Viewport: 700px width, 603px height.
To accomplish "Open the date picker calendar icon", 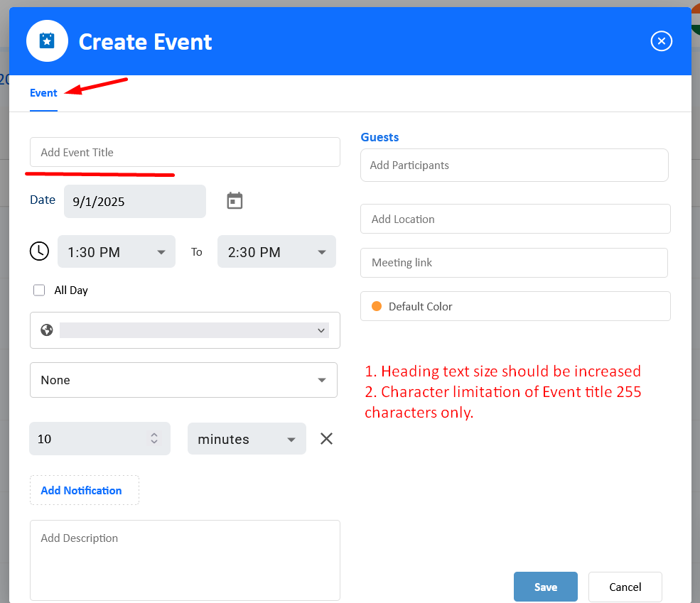I will 235,201.
